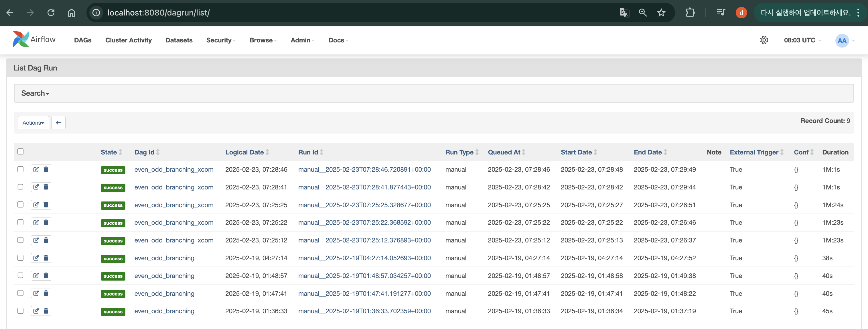Go to Cluster Activity page
Viewport: 868px width, 329px height.
(128, 40)
